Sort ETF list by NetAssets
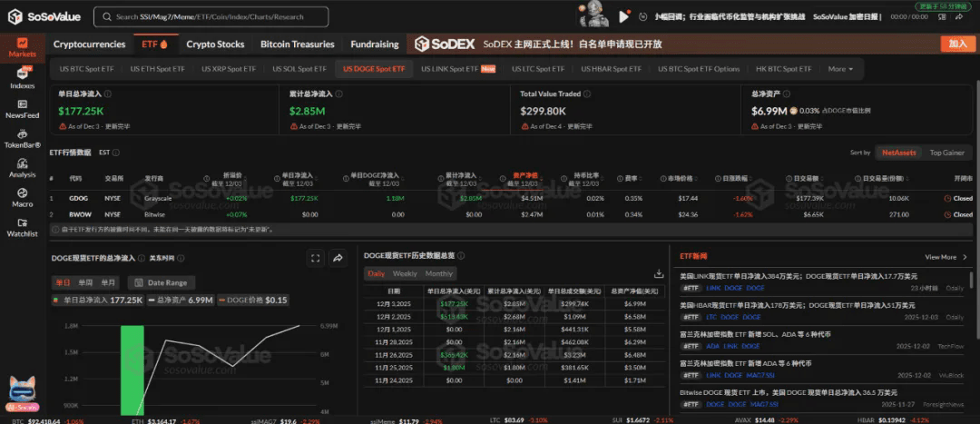 (x=898, y=153)
